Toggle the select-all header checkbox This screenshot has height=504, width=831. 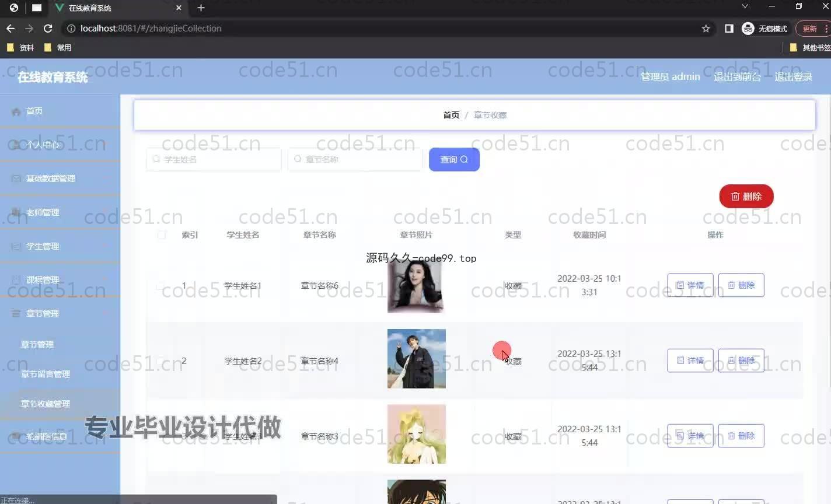(162, 235)
